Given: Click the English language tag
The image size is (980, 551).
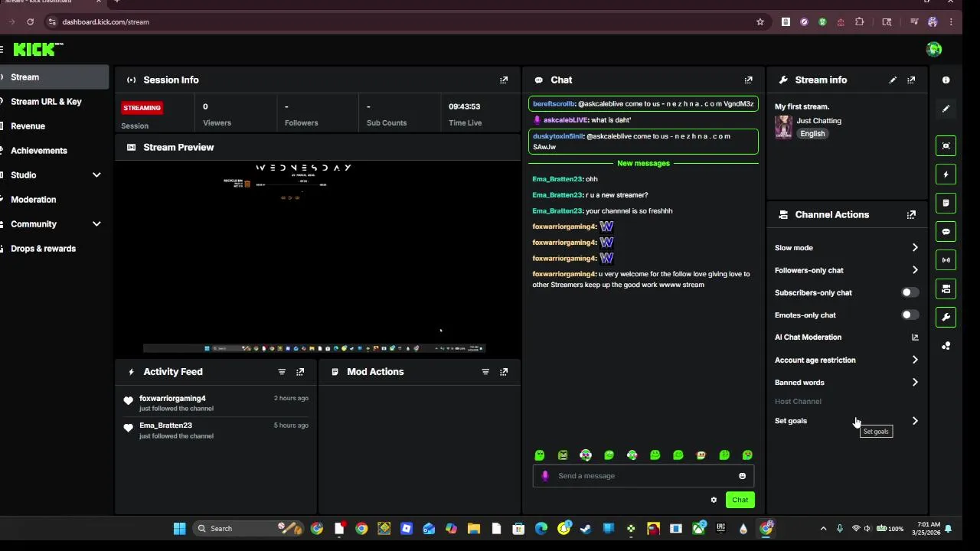Looking at the screenshot, I should pyautogui.click(x=812, y=134).
